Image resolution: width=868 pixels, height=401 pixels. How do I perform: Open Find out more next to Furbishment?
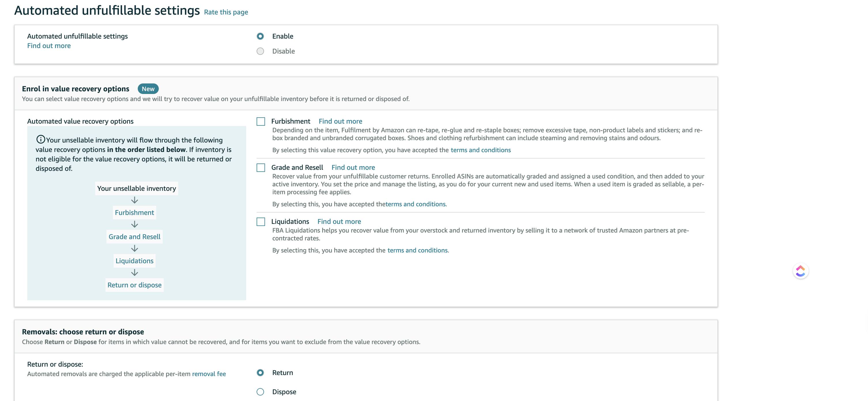340,121
